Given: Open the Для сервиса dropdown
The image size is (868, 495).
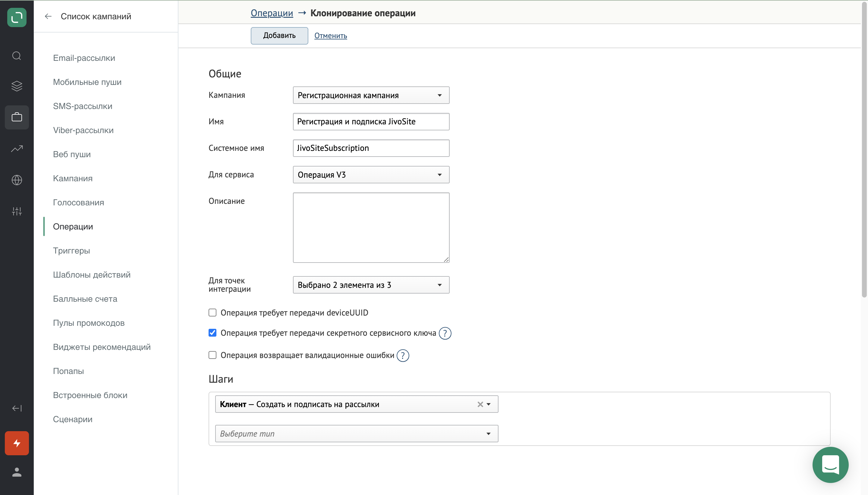Looking at the screenshot, I should (x=371, y=175).
